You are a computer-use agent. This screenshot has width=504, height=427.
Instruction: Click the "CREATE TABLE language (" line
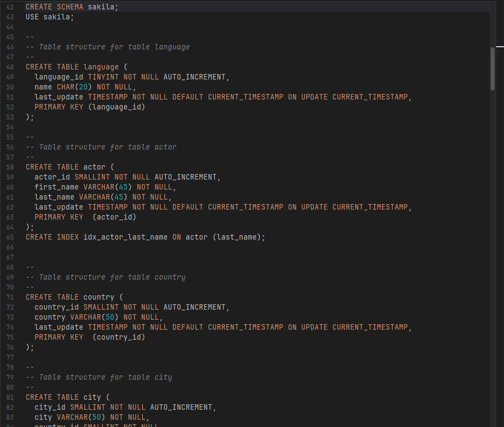pyautogui.click(x=77, y=67)
